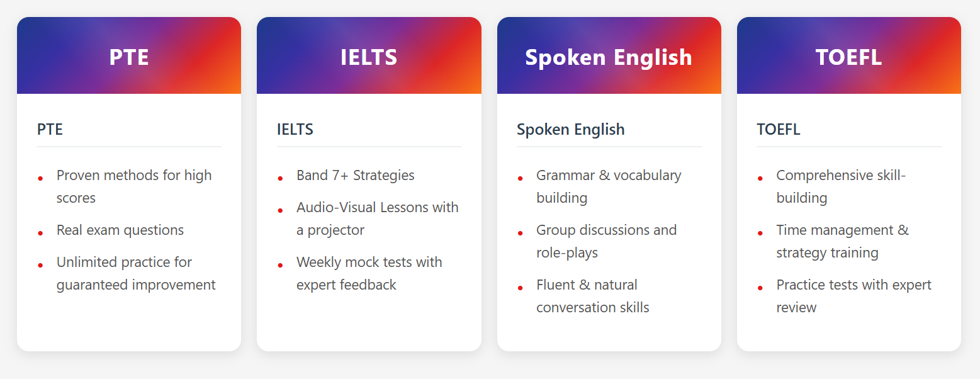Select "Unlimited practice for guaranteed improvement" item
980x379 pixels.
coord(136,273)
